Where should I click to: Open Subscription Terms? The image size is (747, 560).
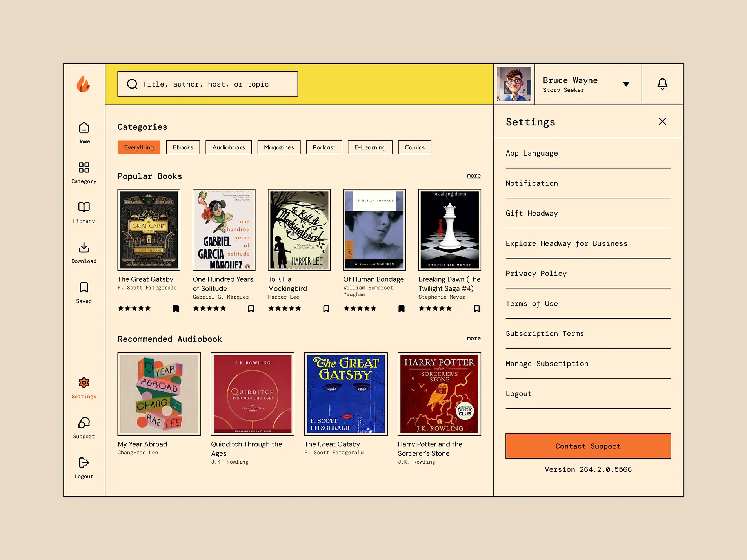point(588,334)
